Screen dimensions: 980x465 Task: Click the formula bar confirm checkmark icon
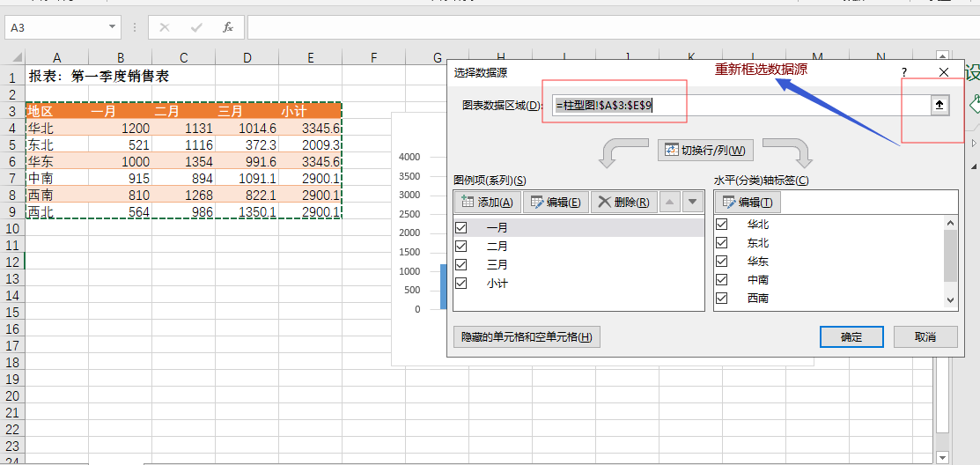click(196, 27)
